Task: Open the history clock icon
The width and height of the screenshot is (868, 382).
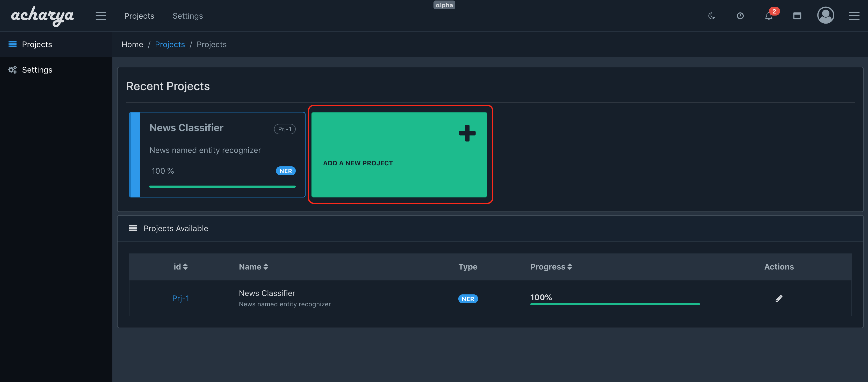Action: [x=740, y=16]
